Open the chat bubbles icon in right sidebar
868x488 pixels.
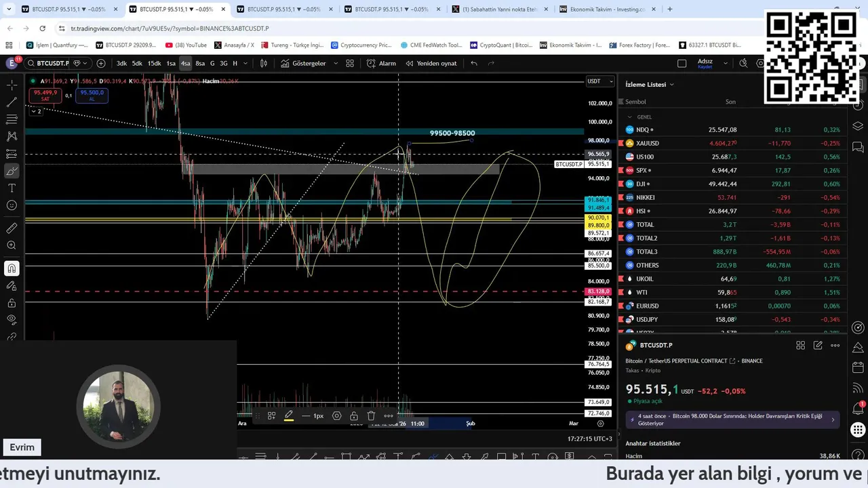pyautogui.click(x=858, y=146)
